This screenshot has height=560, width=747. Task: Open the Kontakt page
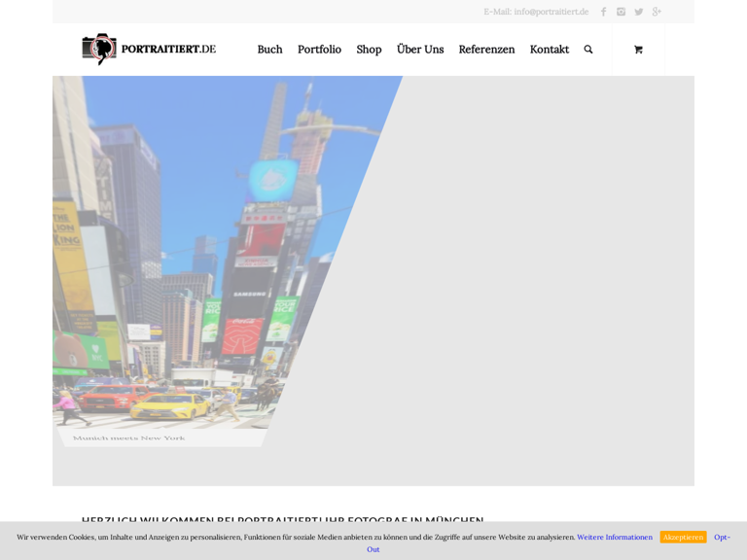[550, 50]
